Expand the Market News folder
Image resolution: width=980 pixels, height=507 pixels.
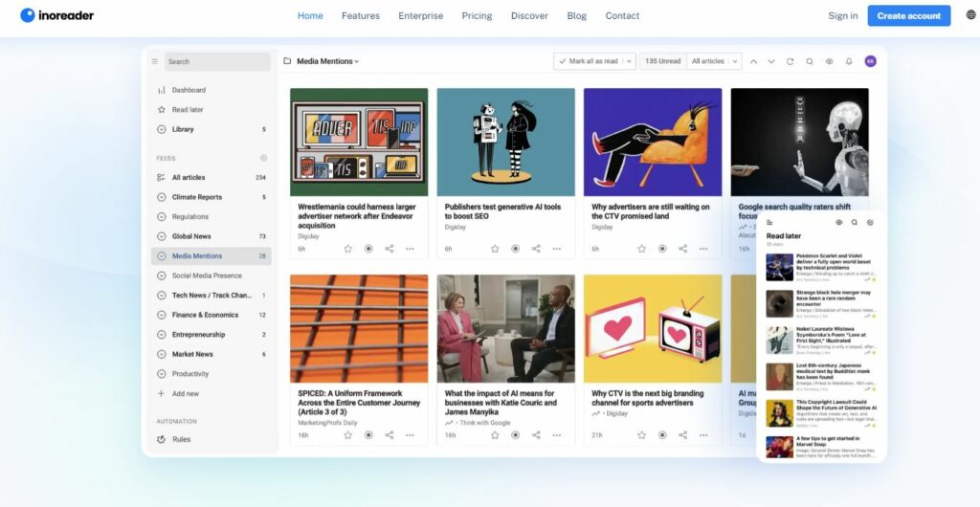(x=161, y=354)
